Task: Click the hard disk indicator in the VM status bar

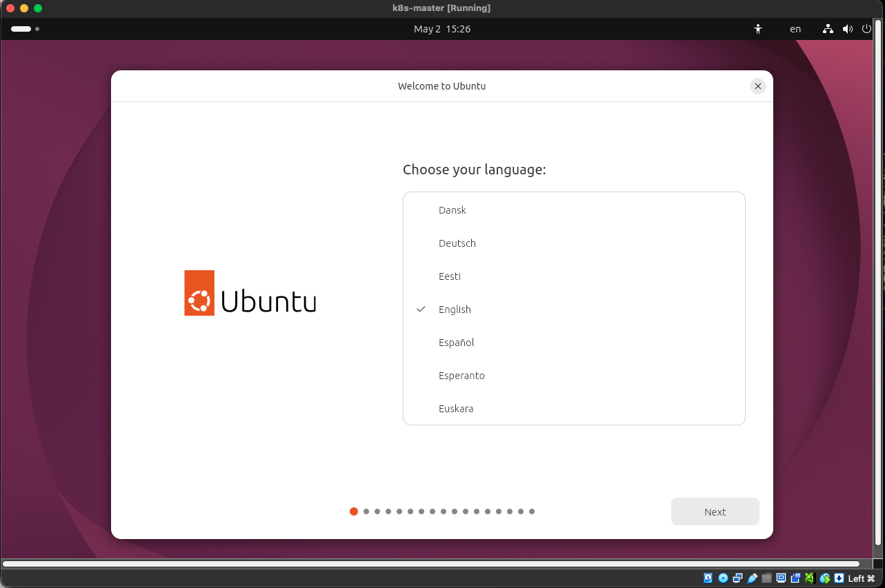Action: [708, 578]
